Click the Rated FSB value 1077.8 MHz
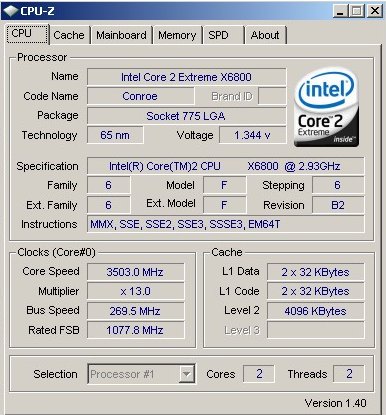The image size is (386, 415). (135, 330)
